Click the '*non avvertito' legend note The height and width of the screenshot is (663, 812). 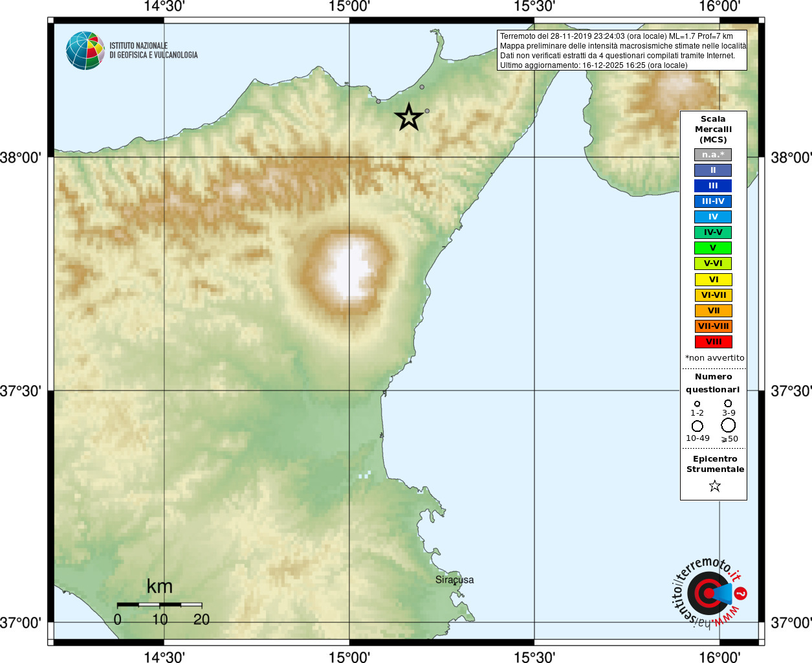pos(714,358)
